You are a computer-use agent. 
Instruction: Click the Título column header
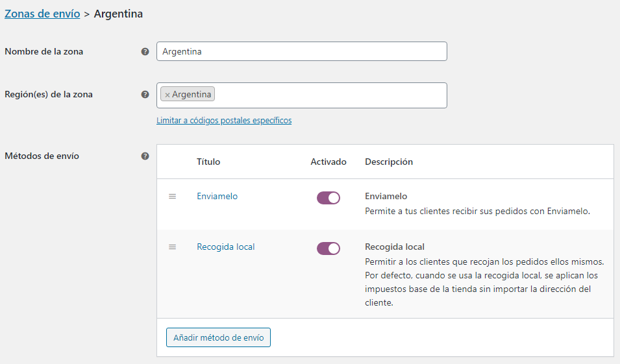pos(208,162)
